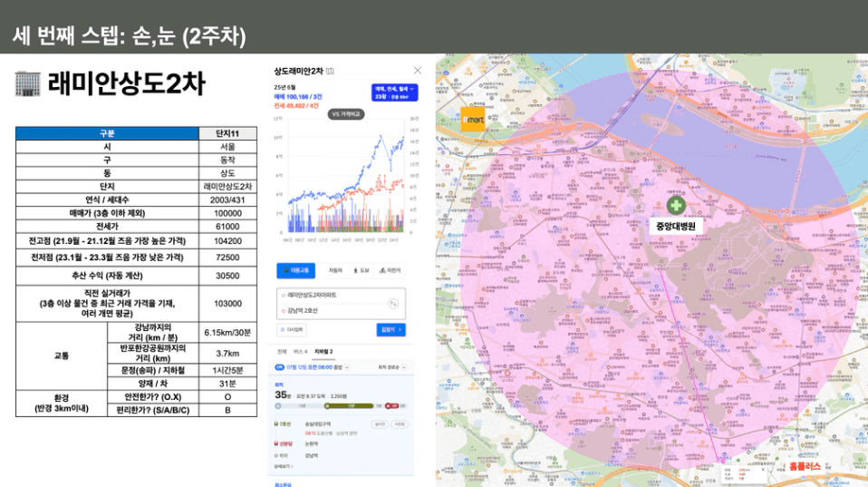
Task: Close the 상도래미안2차 info panel
Action: click(418, 71)
